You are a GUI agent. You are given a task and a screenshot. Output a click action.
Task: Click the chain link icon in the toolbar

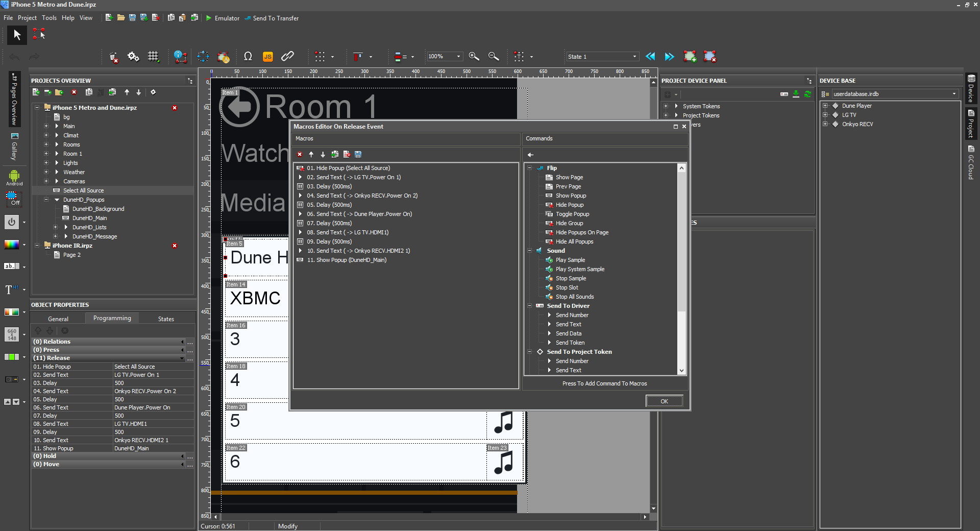(x=287, y=57)
